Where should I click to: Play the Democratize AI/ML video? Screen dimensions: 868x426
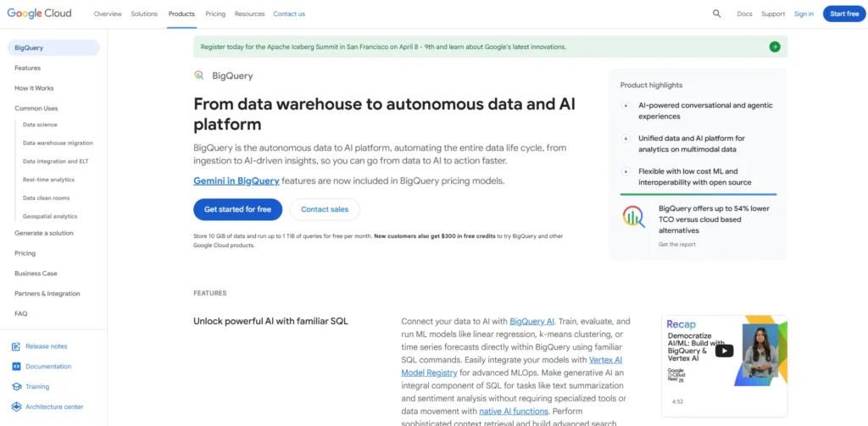724,351
